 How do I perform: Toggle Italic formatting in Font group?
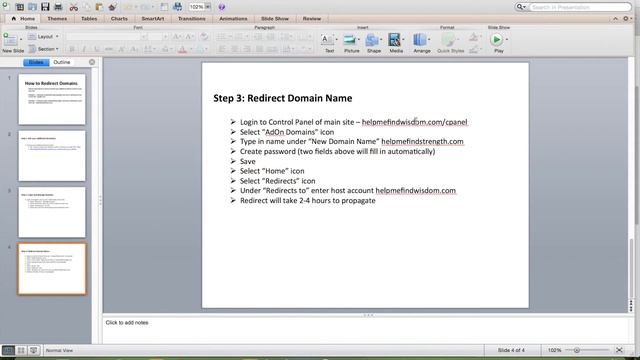[x=84, y=49]
